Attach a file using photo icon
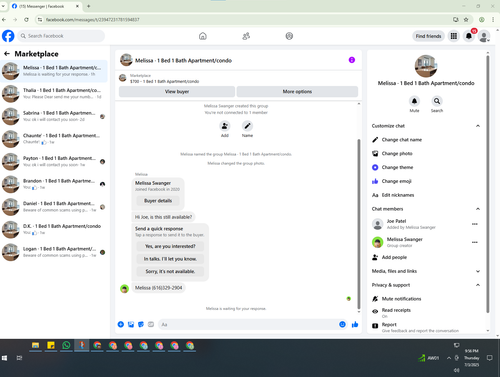 click(131, 324)
